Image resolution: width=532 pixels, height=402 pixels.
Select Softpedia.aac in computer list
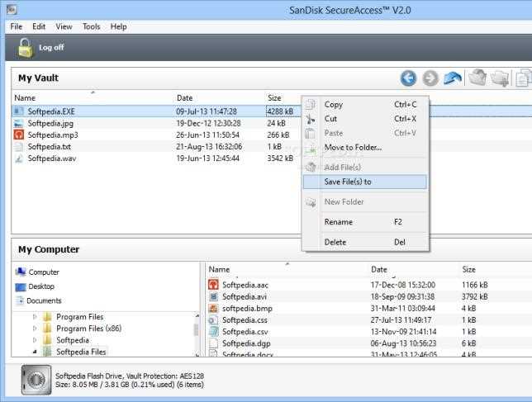click(245, 285)
